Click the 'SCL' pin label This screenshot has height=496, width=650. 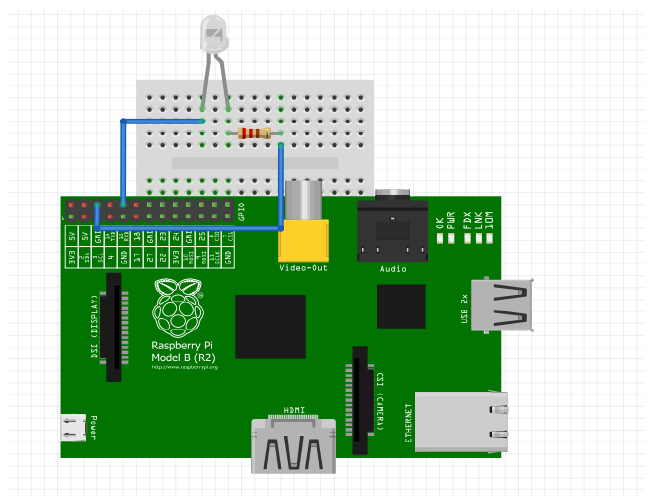click(x=100, y=257)
